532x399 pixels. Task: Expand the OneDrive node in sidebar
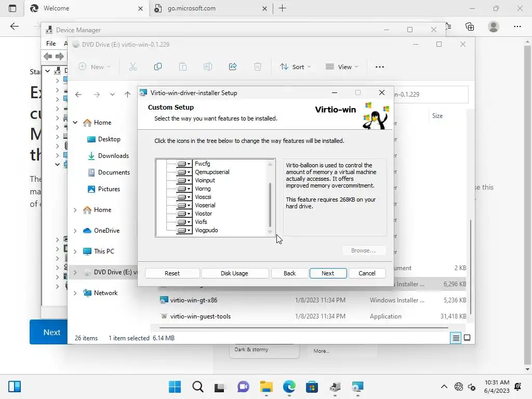(75, 231)
